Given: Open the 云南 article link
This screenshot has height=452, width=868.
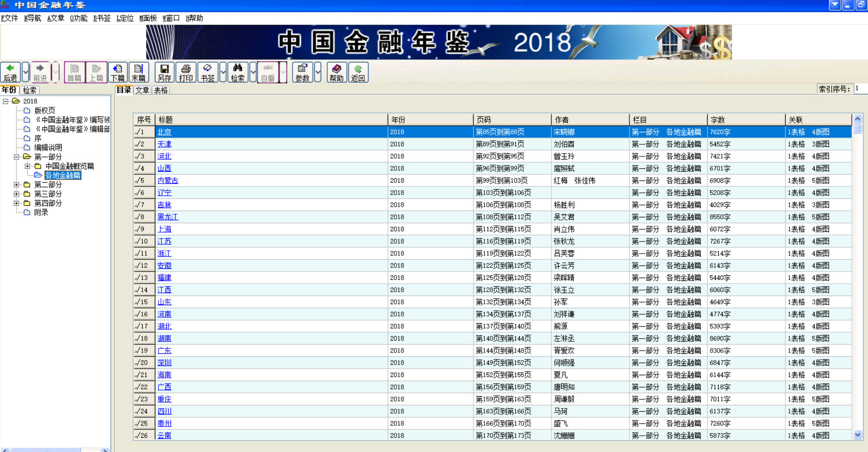Looking at the screenshot, I should [165, 435].
